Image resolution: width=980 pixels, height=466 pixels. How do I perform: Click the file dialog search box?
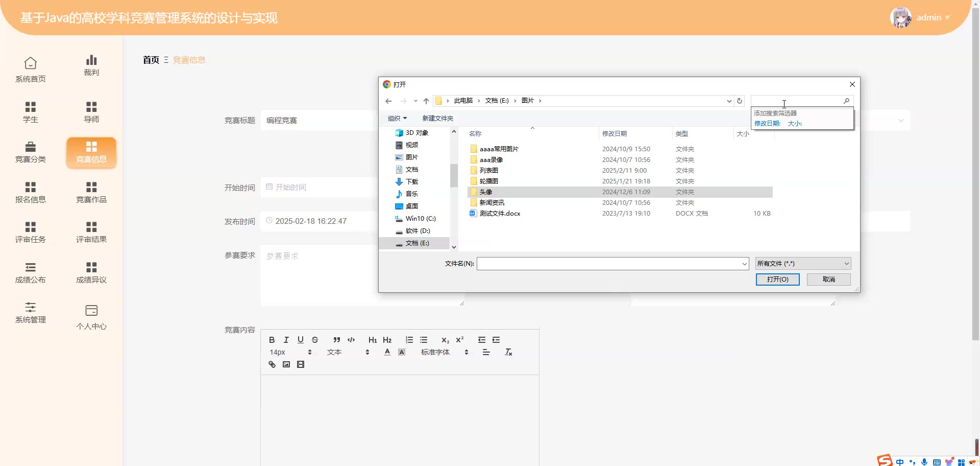click(796, 101)
